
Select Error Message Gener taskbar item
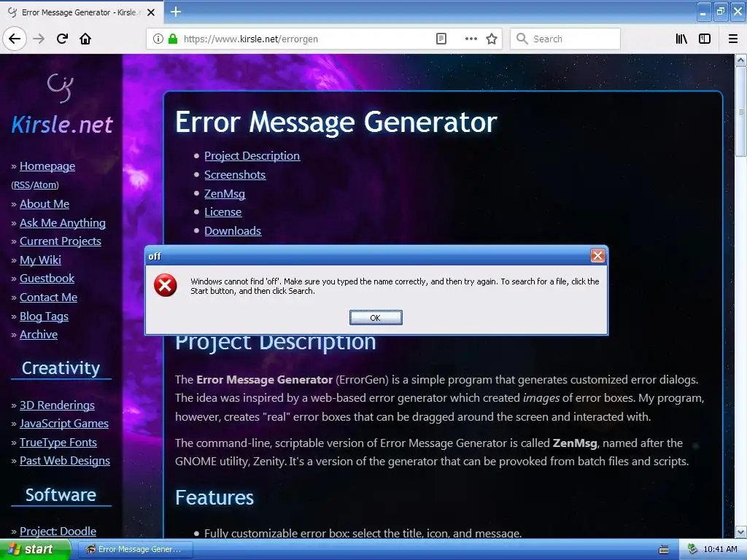point(135,549)
